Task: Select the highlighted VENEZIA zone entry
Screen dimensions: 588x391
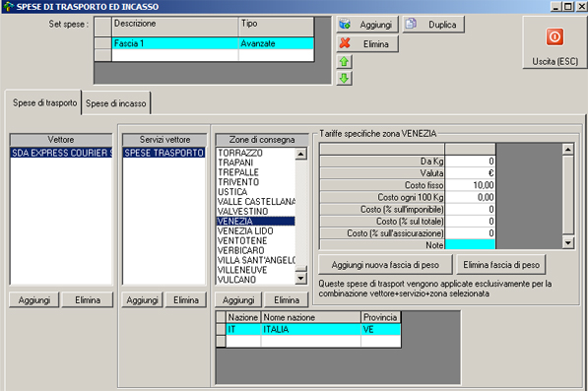Action: pyautogui.click(x=256, y=222)
